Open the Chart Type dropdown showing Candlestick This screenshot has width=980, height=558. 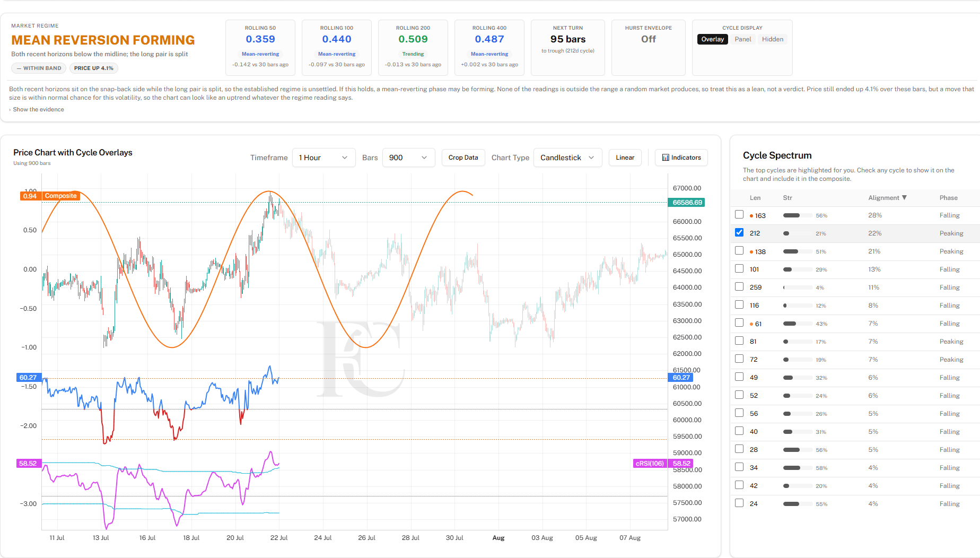tap(567, 158)
